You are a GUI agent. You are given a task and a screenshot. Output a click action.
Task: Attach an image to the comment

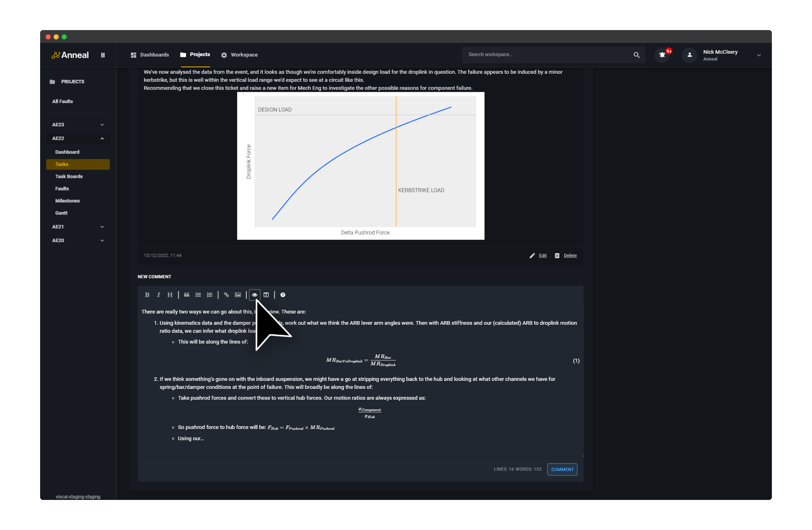[238, 295]
